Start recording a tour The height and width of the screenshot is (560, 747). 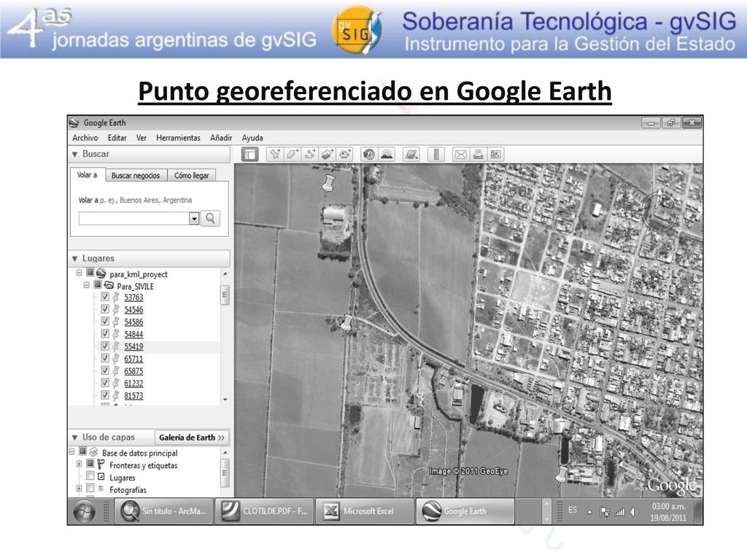344,155
